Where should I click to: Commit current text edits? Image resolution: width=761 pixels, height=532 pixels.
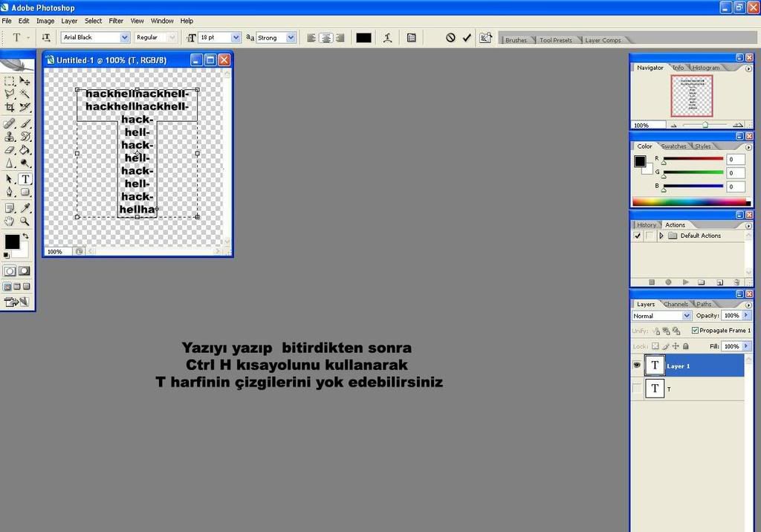coord(467,37)
